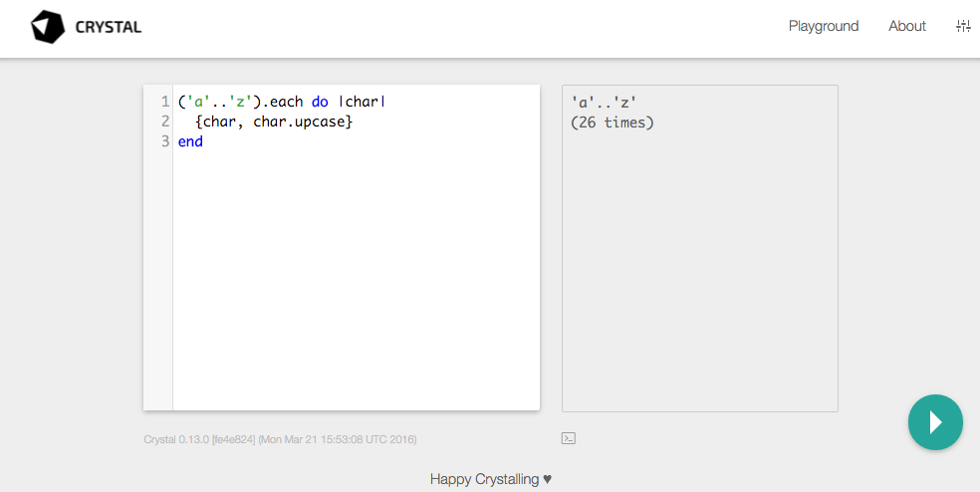
Task: Run the code with the play button
Action: coord(934,422)
